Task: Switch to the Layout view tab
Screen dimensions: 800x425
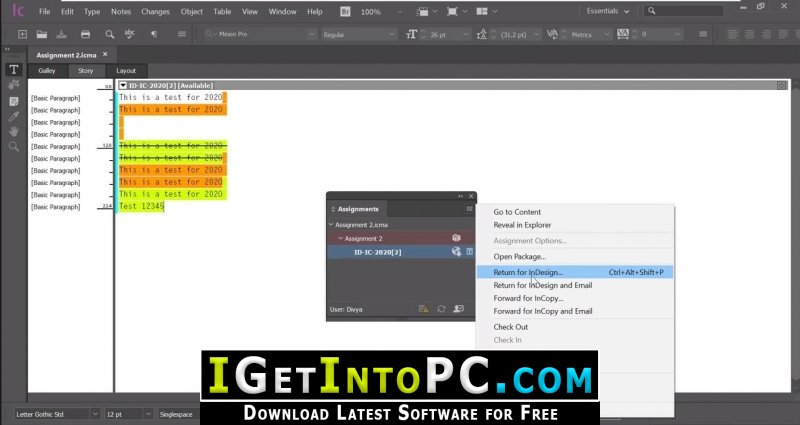Action: tap(126, 70)
